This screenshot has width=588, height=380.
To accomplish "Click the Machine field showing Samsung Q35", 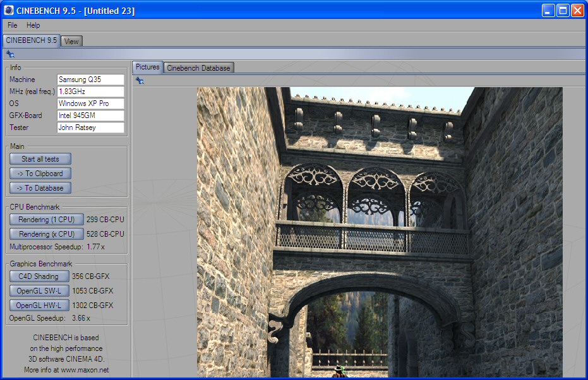I will (90, 80).
